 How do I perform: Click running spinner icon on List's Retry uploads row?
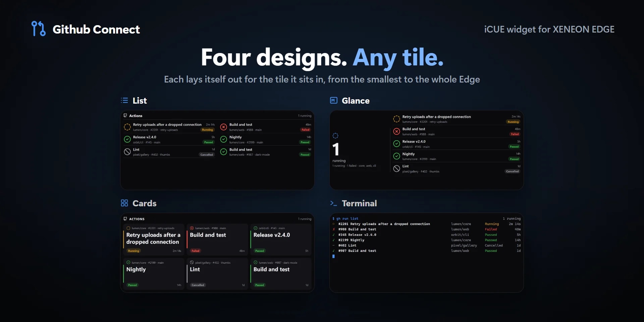(x=127, y=127)
